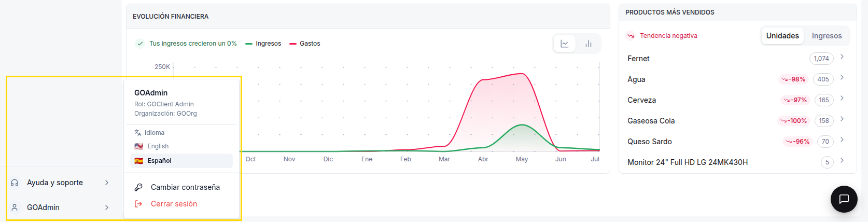Click the user icon beside GOAdmin
This screenshot has height=222, width=868.
[15, 207]
